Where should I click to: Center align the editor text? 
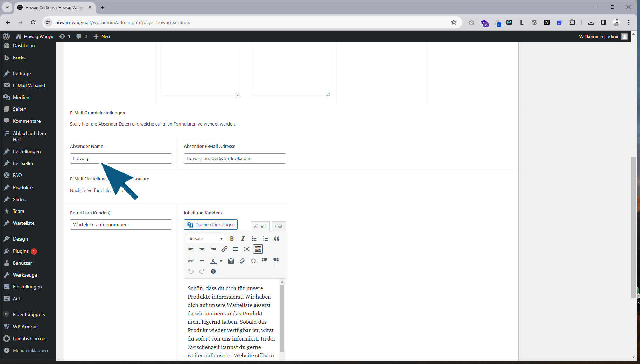pos(202,249)
